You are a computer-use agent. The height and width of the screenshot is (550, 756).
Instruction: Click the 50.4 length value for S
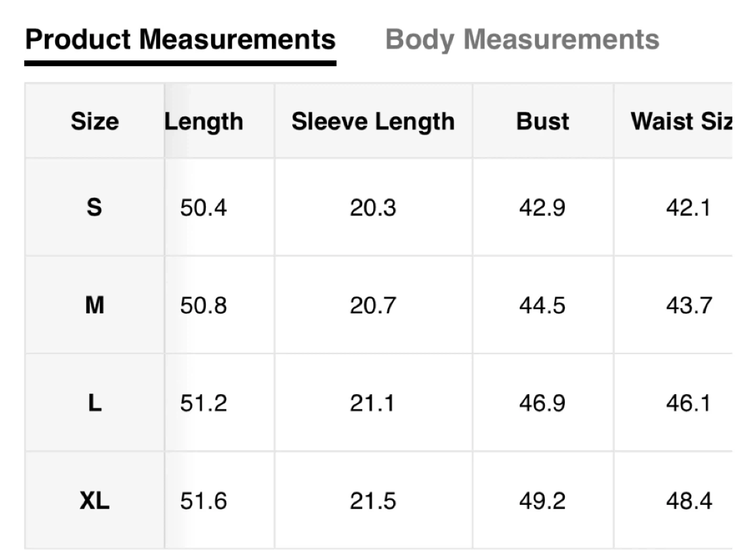(x=203, y=208)
